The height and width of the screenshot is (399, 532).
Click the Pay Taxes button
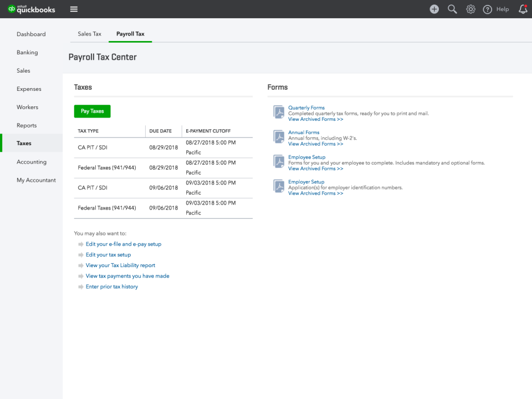coord(92,111)
